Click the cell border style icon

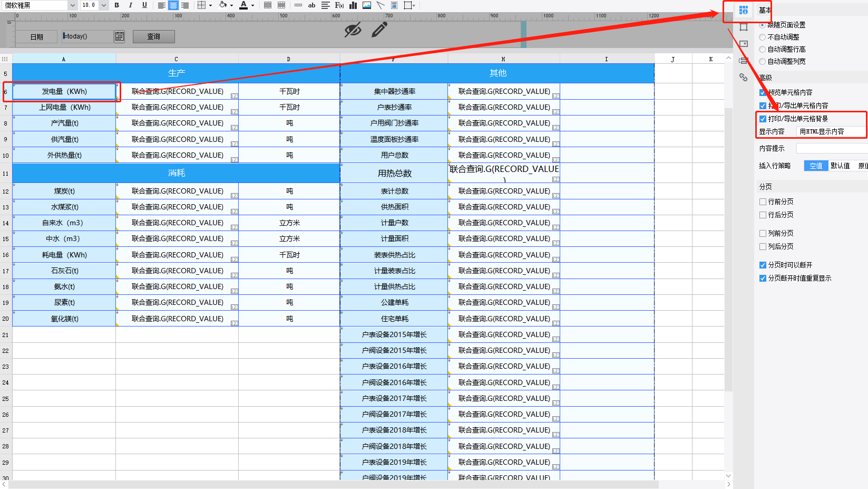pos(201,5)
